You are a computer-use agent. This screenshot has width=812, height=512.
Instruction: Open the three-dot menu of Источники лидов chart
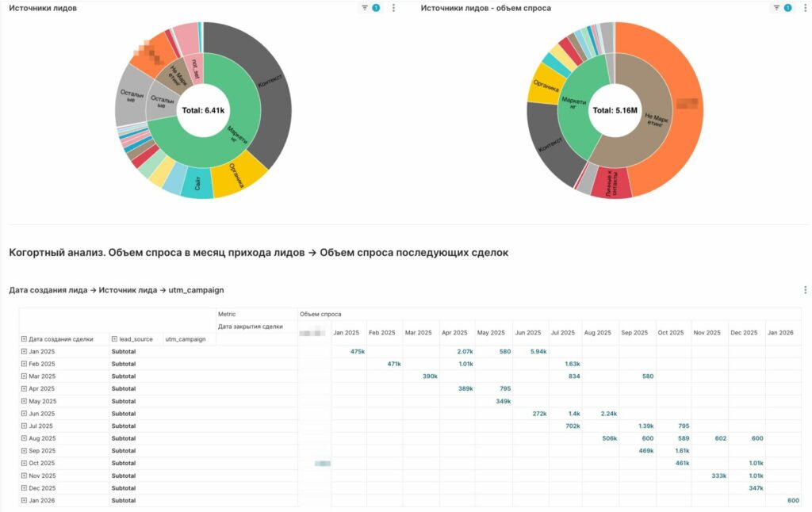pos(394,8)
